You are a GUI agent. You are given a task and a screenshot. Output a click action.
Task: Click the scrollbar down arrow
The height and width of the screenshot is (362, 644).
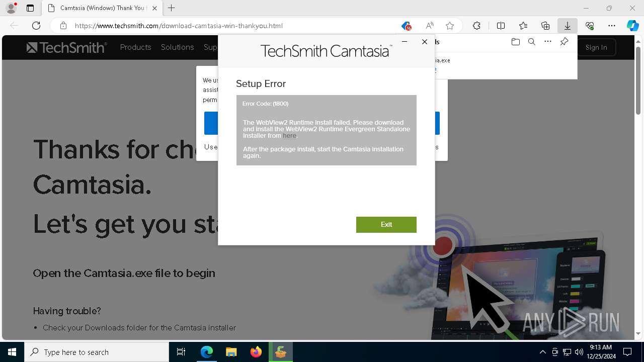coord(638,333)
